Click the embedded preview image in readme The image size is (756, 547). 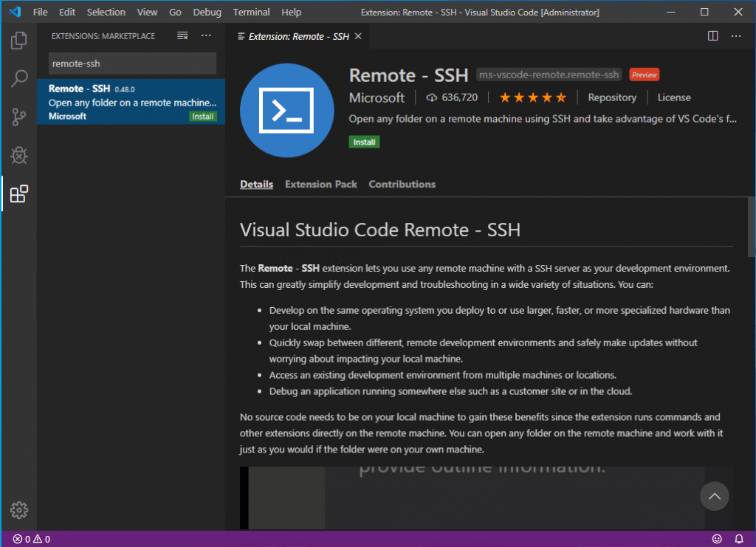pyautogui.click(x=486, y=498)
